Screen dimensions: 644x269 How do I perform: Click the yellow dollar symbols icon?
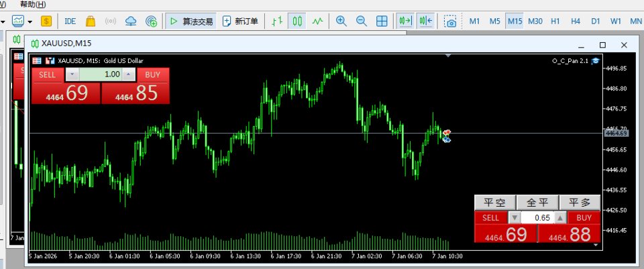(46, 21)
